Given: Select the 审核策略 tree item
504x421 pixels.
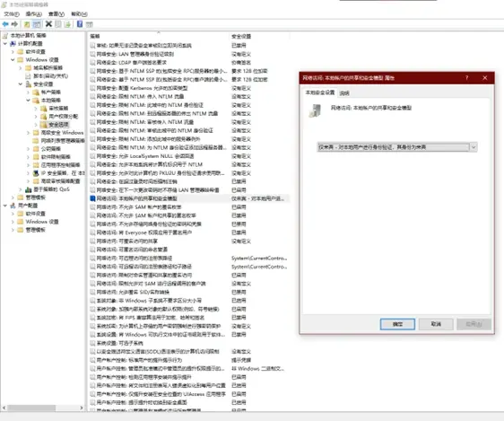Looking at the screenshot, I should coord(58,109).
